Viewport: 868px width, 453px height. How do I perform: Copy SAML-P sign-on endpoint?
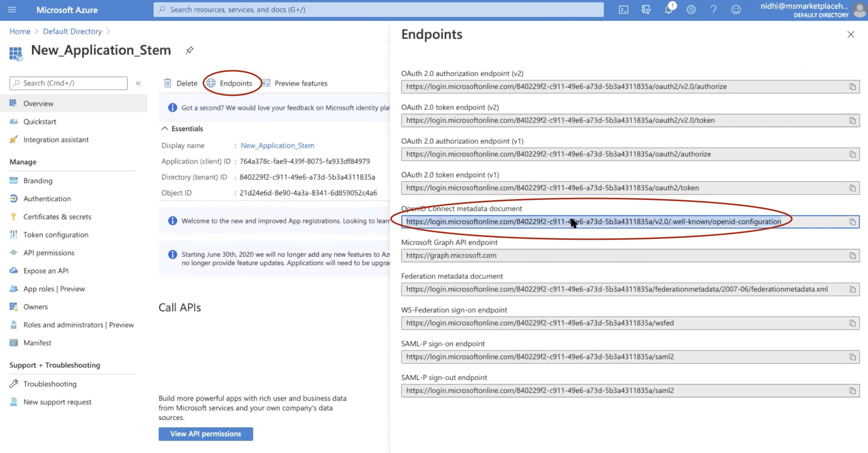pyautogui.click(x=852, y=357)
